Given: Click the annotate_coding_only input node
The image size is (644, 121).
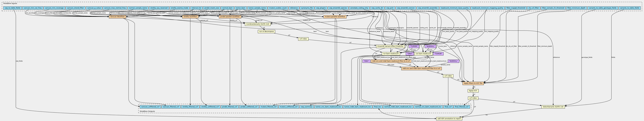Looking at the screenshot, I should [359, 8].
